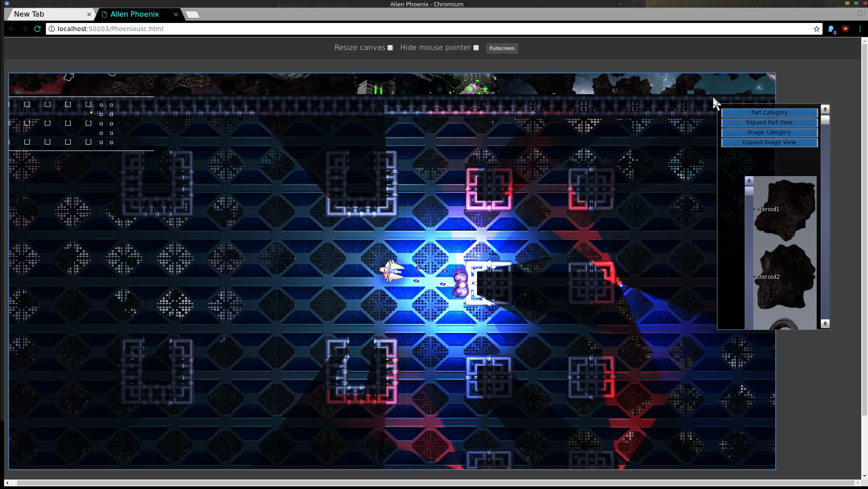
Task: Choose the asteroid2 image thumbnail
Action: point(785,277)
